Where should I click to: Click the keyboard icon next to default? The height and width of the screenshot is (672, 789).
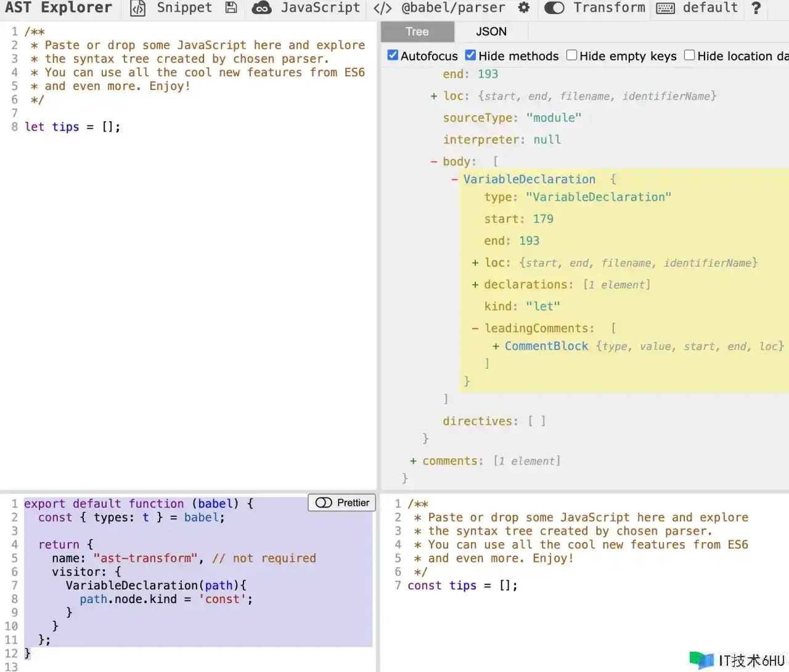point(665,8)
